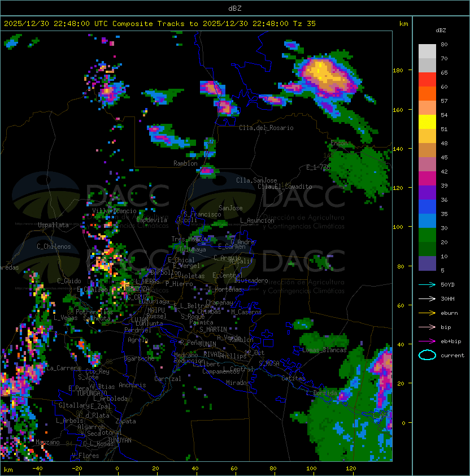Choose the slate swatch between 10 and 5

427,263
